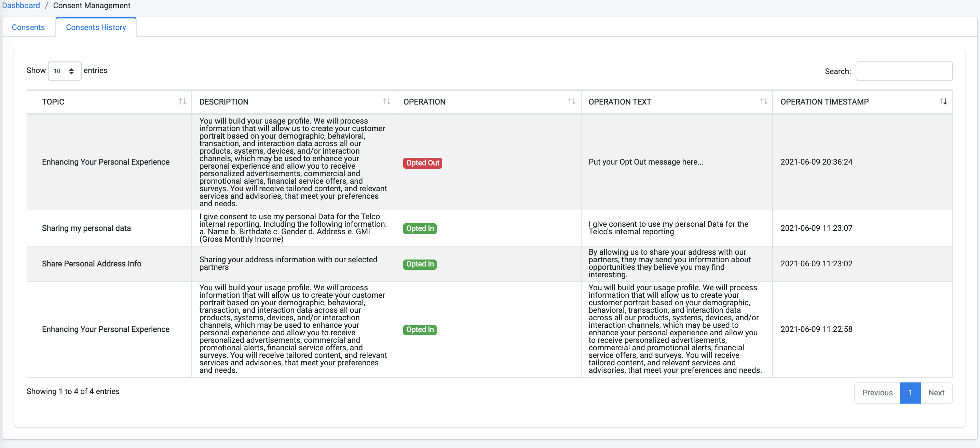Screen dimensions: 980x448
Task: Switch to the Consents tab
Action: click(x=28, y=27)
